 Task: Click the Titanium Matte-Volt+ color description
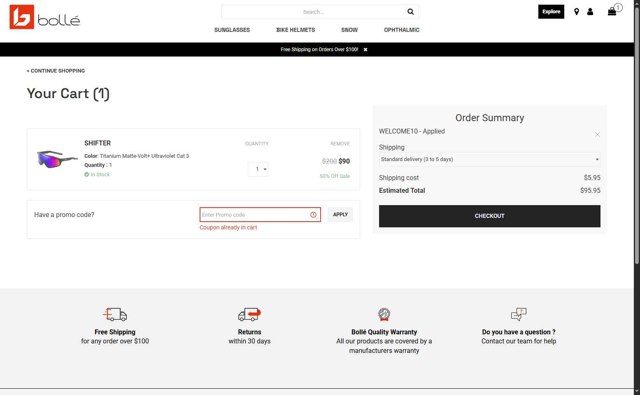(144, 156)
